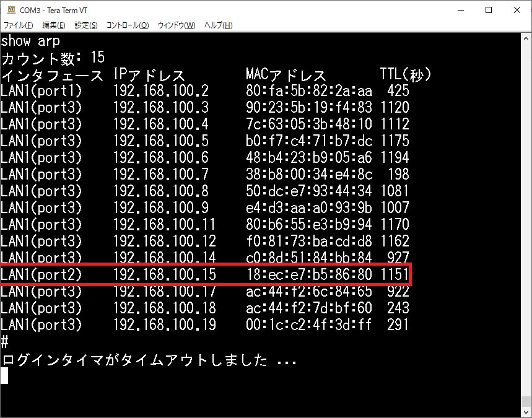Open the ウィンドウ(W) menu
This screenshot has width=532, height=418.
pyautogui.click(x=177, y=25)
